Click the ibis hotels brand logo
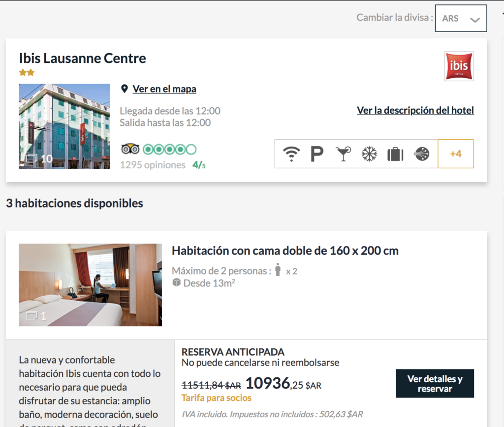504x427 pixels. click(459, 66)
